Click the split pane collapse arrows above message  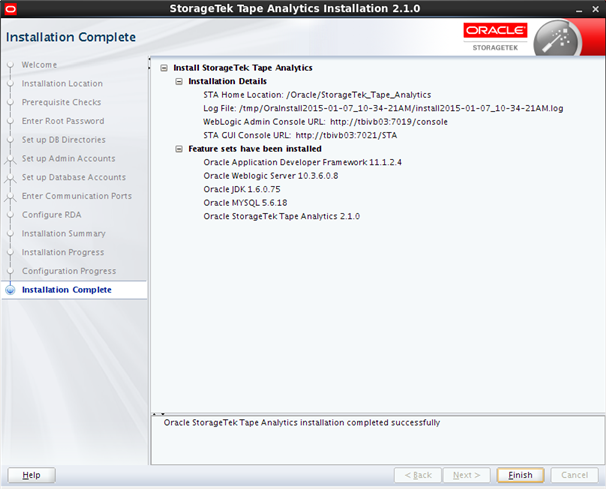158,414
